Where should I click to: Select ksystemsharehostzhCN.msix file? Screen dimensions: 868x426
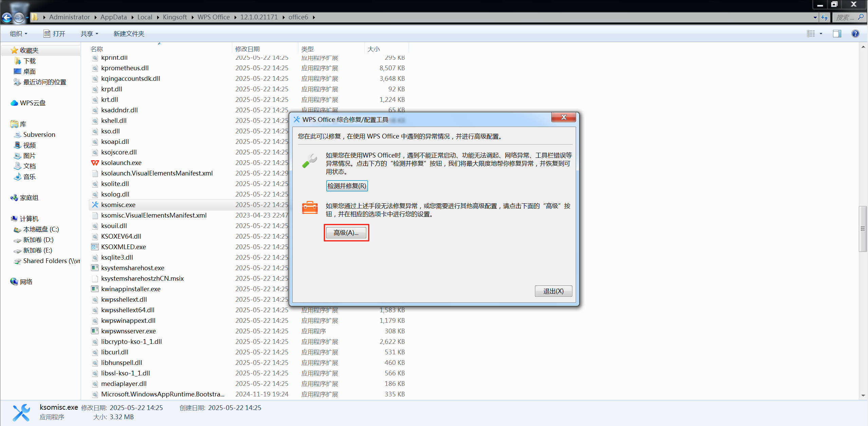point(142,278)
